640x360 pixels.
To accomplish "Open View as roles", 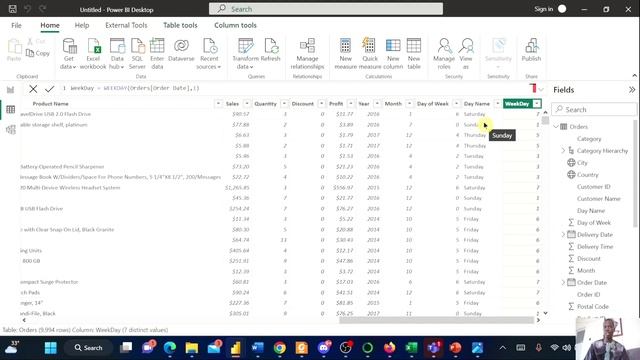I will pyautogui.click(x=466, y=54).
